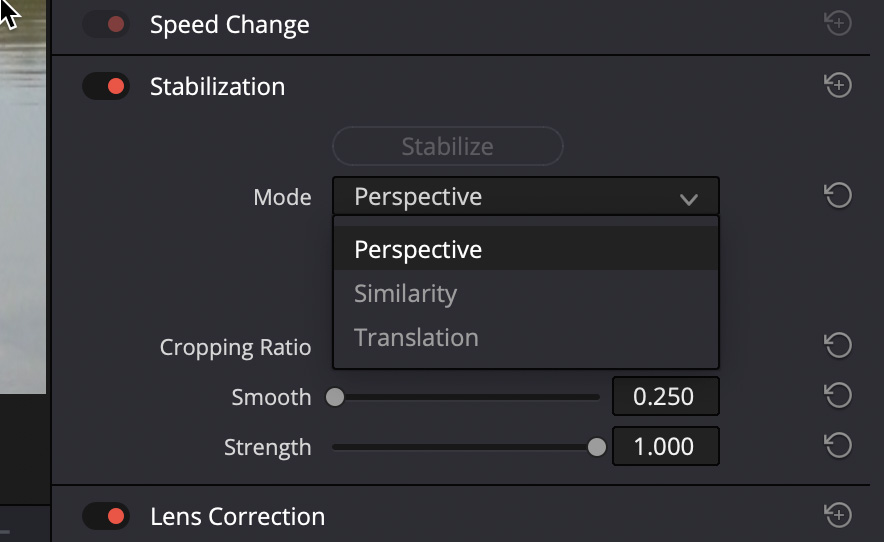Add keyframe for Lens Correction section

[x=838, y=515]
